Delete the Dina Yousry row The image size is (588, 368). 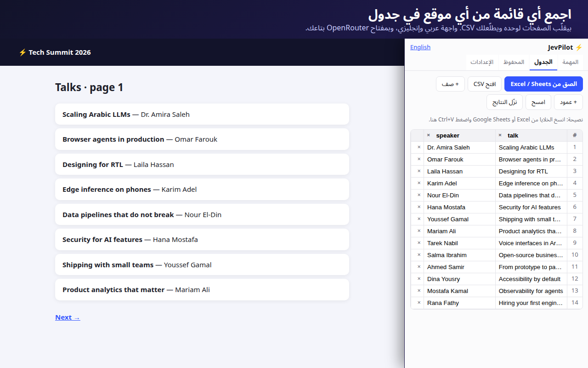pos(419,279)
